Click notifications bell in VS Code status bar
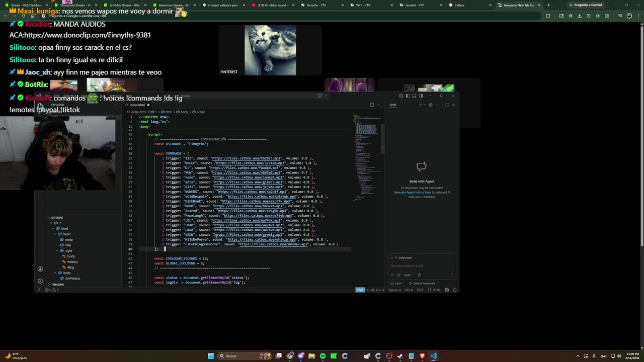 coord(455,290)
